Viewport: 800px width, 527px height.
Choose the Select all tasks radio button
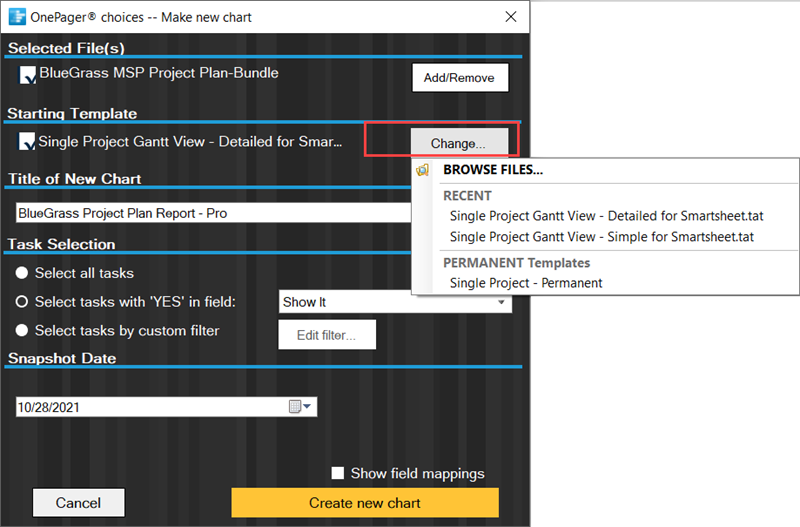coord(22,273)
